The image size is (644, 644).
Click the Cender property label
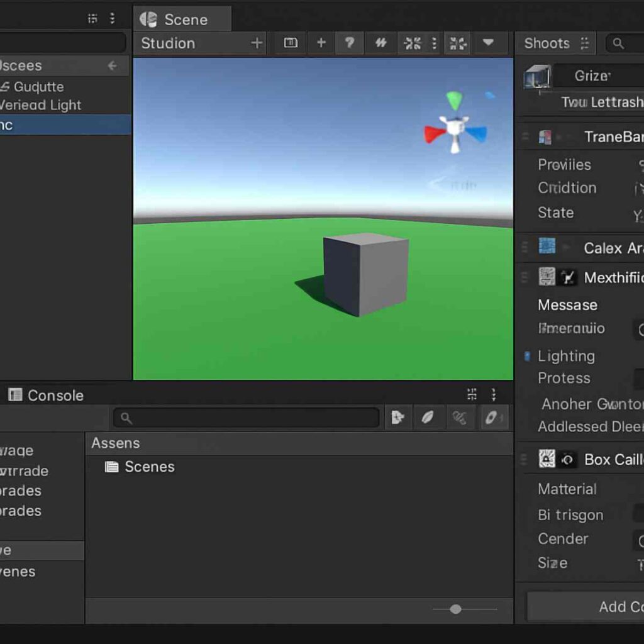(x=563, y=538)
